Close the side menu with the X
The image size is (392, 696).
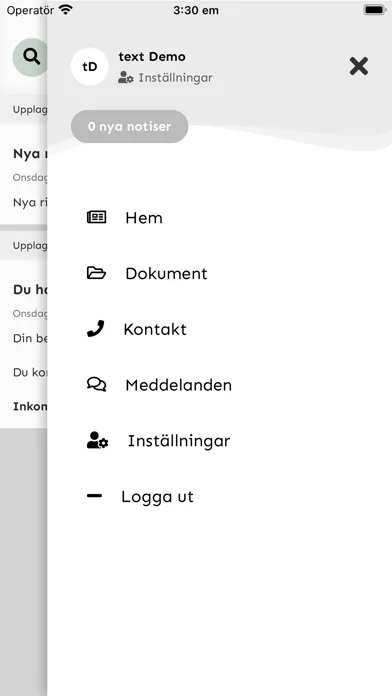click(x=359, y=66)
